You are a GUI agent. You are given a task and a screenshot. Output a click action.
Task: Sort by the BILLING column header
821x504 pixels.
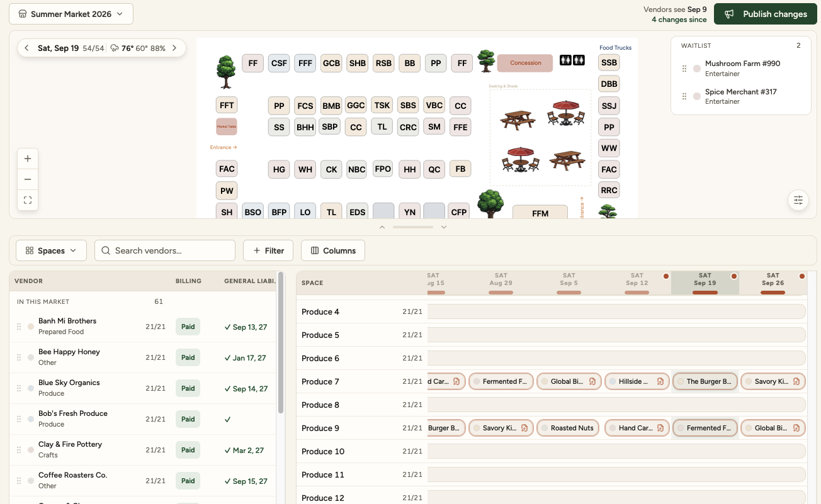point(188,281)
